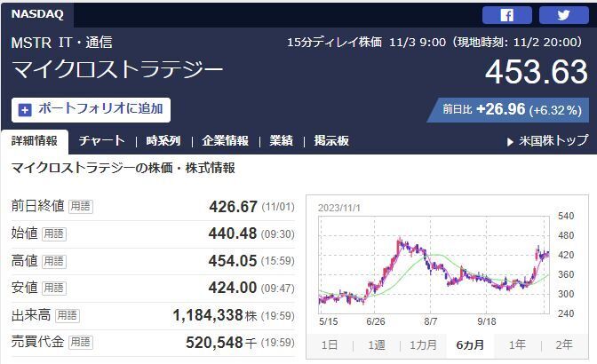Click the plus icon on ポートフォリオに追加

(x=25, y=110)
